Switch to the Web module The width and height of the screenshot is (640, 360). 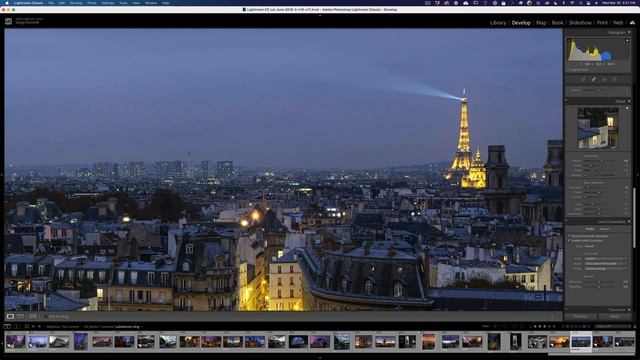coord(618,23)
